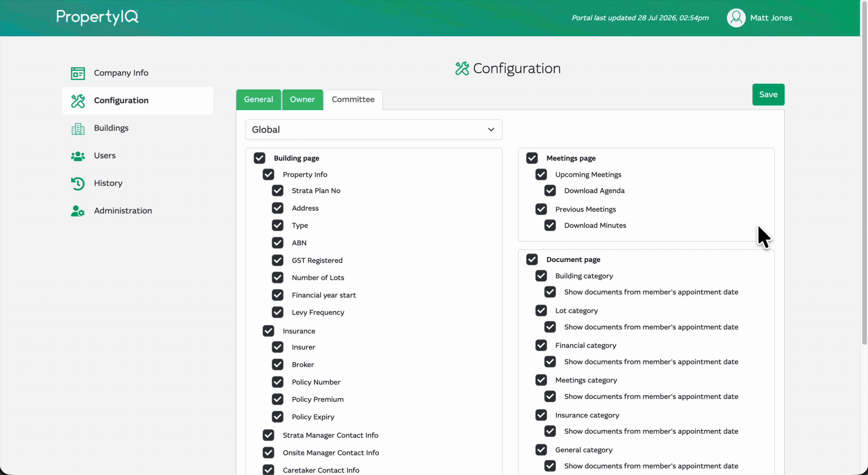Toggle the Insurance section checkbox
The image size is (868, 475).
(x=268, y=331)
